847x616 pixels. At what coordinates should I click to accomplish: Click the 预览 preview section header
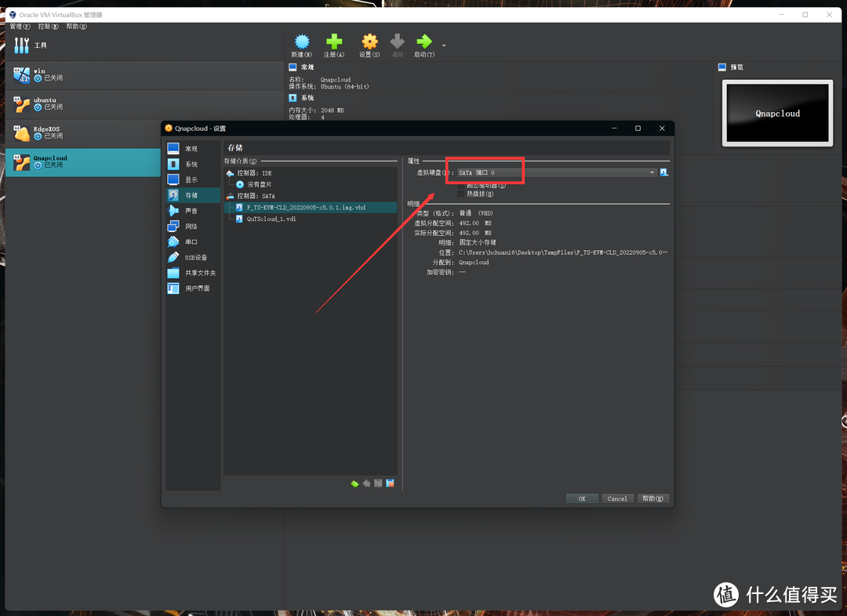(736, 67)
